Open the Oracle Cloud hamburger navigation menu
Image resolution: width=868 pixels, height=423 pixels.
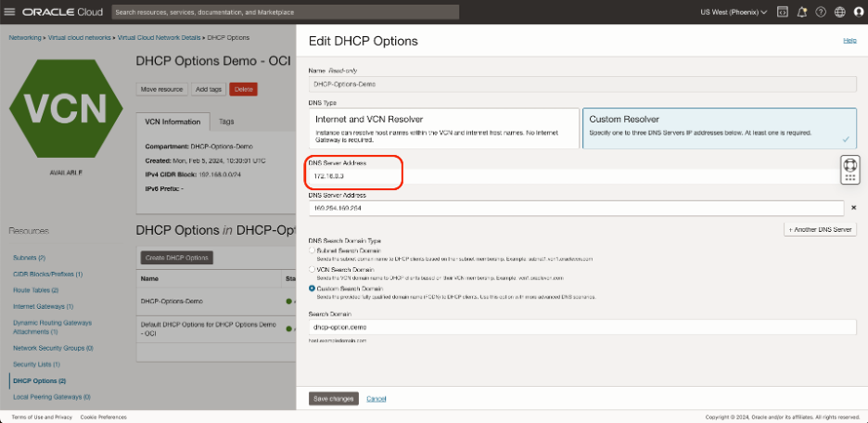[x=11, y=13]
